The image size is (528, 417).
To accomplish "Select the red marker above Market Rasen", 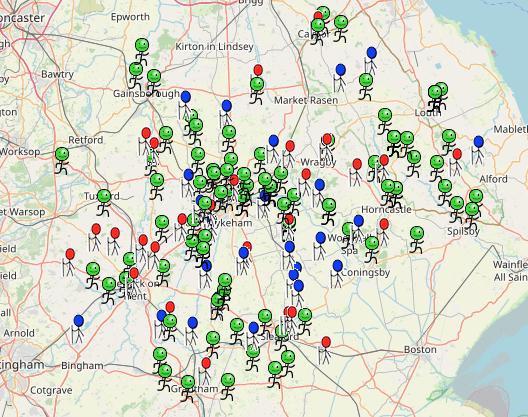I will click(258, 70).
